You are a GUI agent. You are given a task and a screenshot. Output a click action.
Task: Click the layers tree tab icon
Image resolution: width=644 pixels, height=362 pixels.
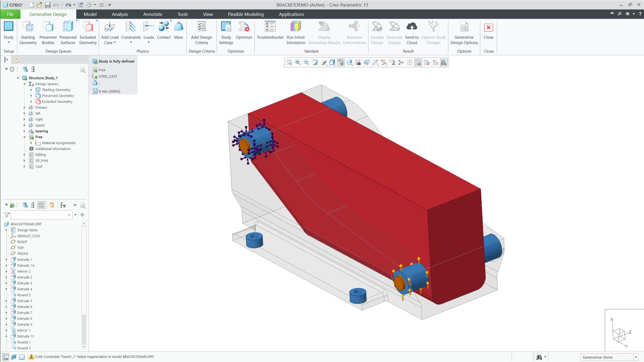click(15, 60)
